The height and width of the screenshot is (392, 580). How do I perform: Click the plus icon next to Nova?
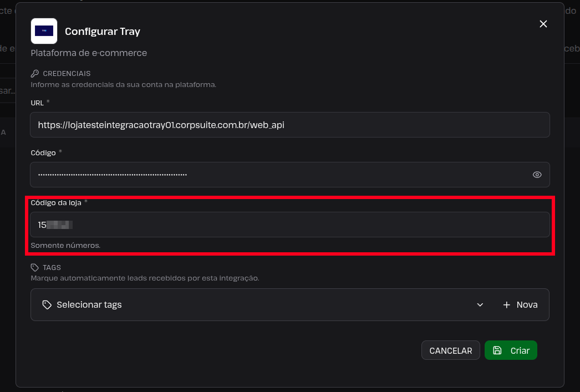tap(507, 305)
